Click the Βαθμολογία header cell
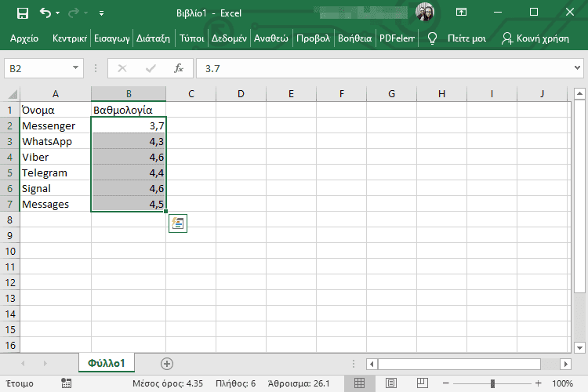This screenshot has height=392, width=588. [129, 110]
